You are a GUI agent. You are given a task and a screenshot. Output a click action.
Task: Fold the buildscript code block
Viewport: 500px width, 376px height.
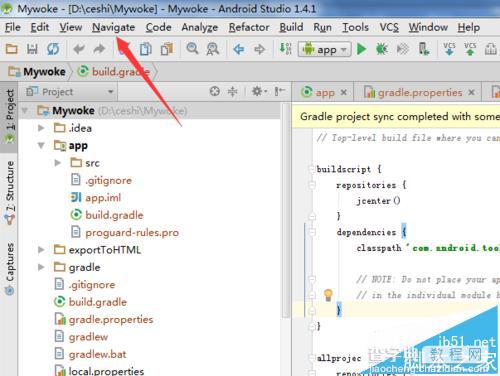[x=312, y=169]
